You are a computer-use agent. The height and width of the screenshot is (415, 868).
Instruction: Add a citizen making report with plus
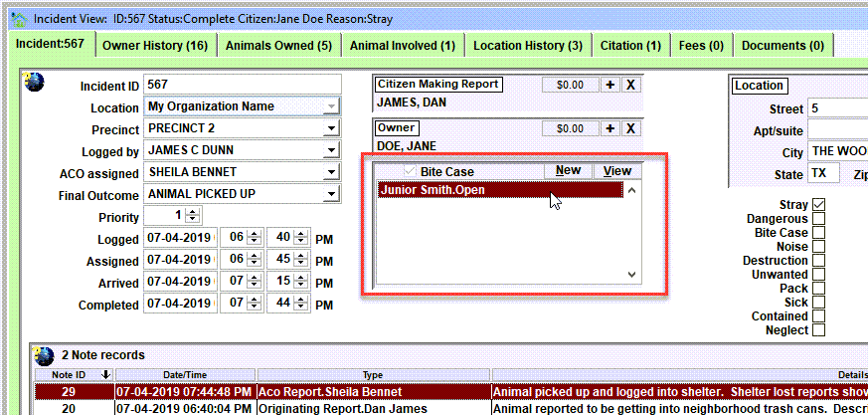click(610, 85)
